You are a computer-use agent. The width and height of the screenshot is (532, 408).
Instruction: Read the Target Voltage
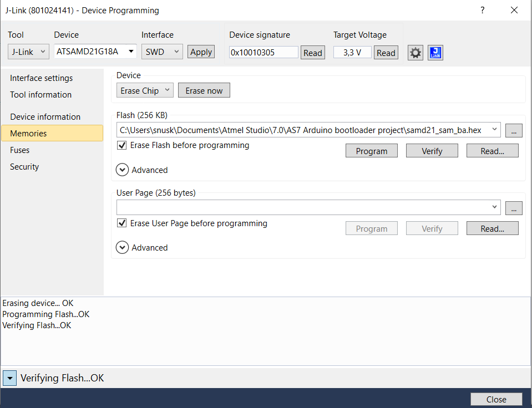click(386, 53)
